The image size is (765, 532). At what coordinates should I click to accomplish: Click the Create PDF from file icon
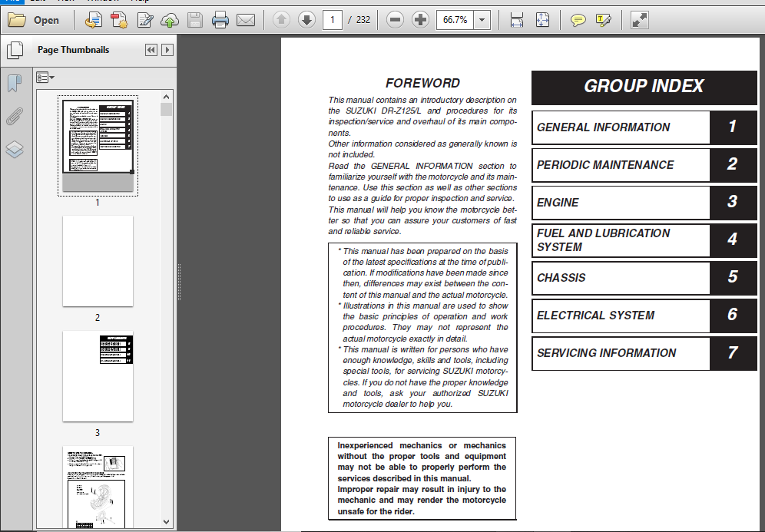click(x=93, y=20)
